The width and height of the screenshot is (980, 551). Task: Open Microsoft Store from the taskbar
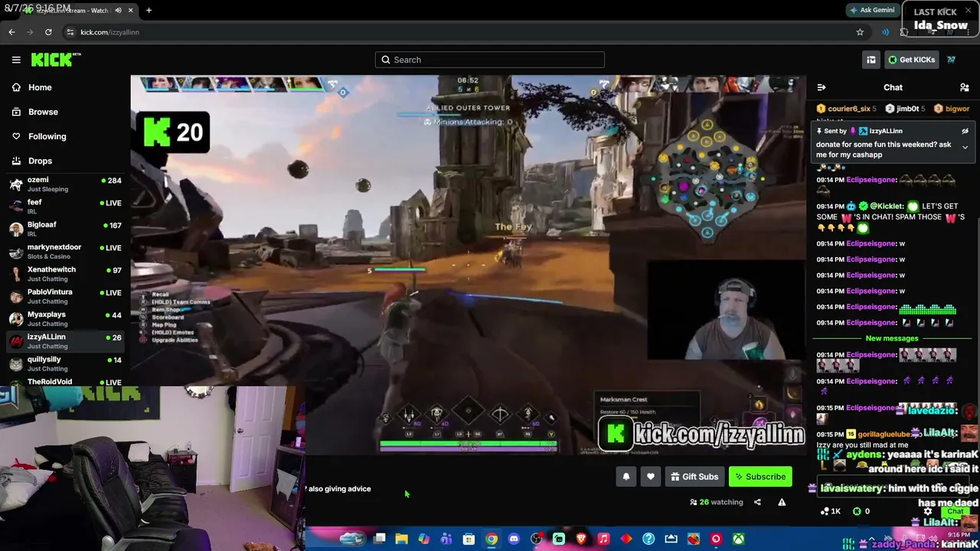pyautogui.click(x=469, y=539)
